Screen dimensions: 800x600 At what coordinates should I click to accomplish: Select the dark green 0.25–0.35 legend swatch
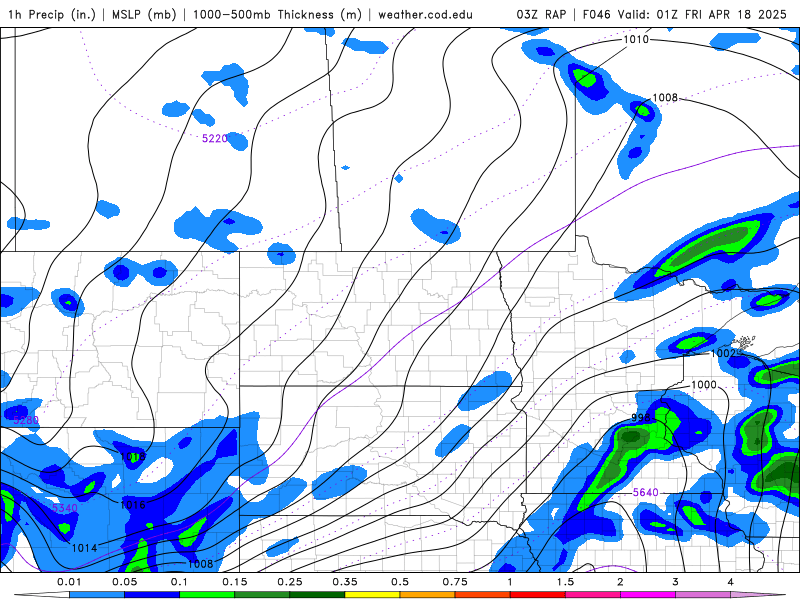(317, 595)
